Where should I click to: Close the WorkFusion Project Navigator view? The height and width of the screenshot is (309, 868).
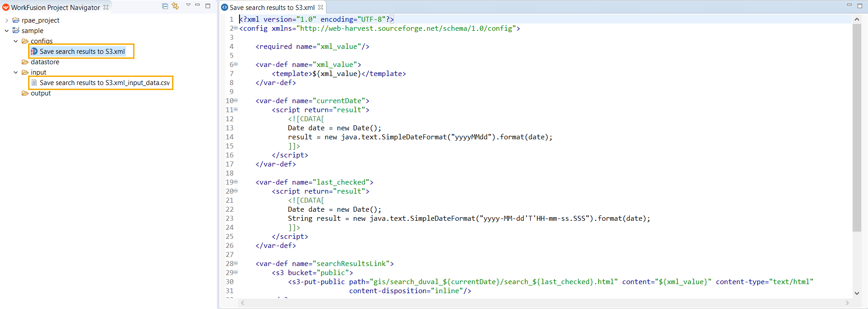[106, 7]
